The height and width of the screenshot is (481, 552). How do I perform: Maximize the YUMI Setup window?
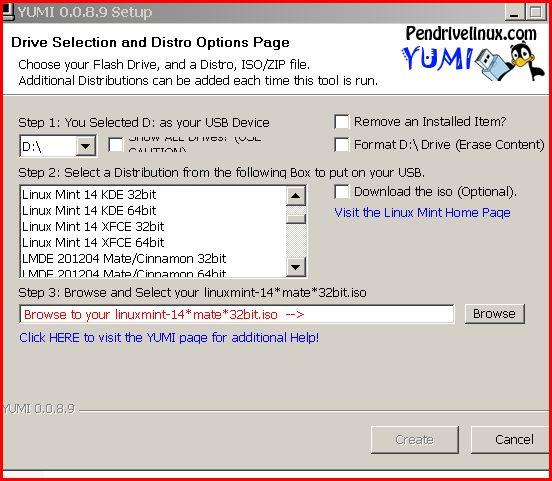coord(535,12)
